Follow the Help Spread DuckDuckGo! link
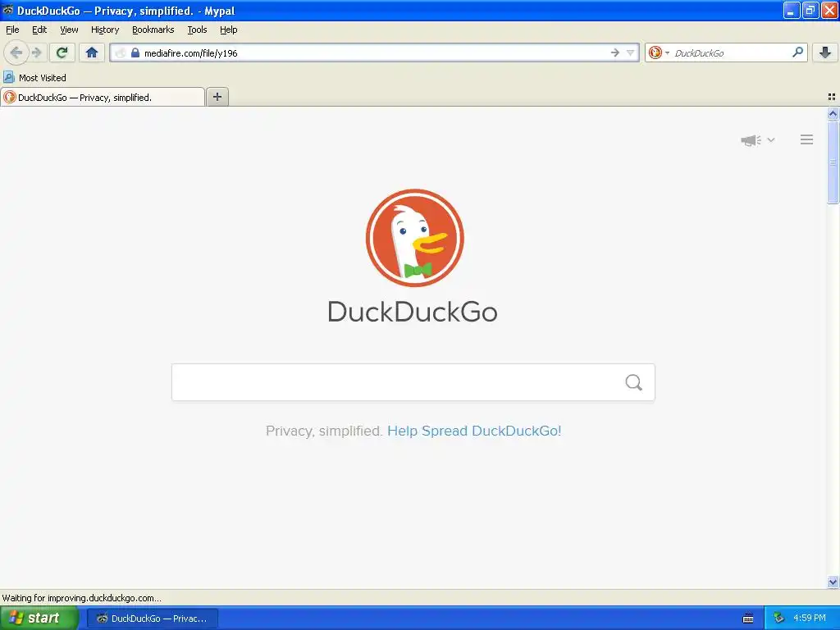840x630 pixels. (x=474, y=431)
